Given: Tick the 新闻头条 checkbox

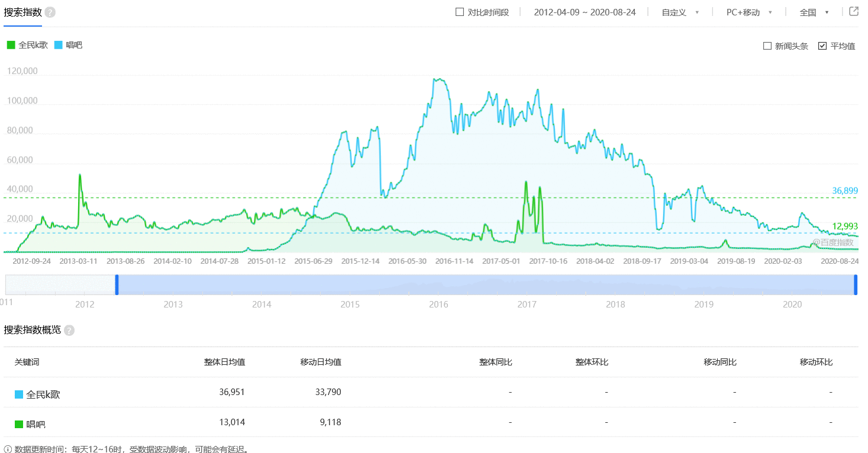Looking at the screenshot, I should coord(767,46).
